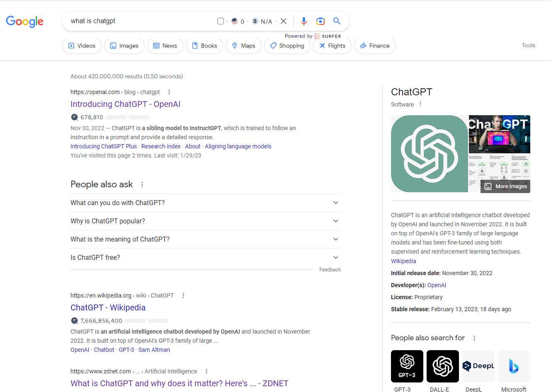Image resolution: width=551 pixels, height=392 pixels.
Task: Expand What is the meaning of ChatGPT?
Action: (x=206, y=239)
